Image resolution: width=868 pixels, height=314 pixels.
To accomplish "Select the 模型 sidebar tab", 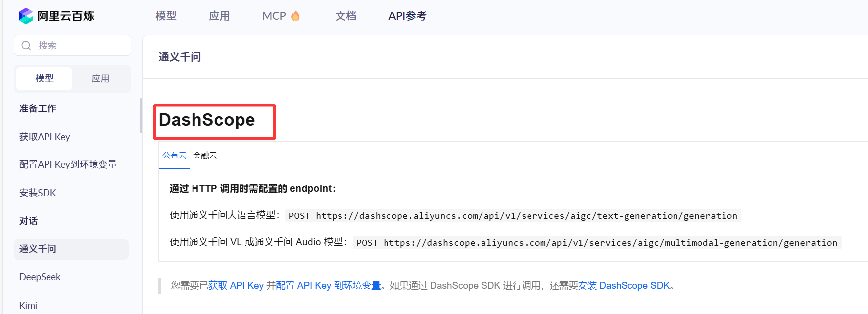I will click(x=45, y=78).
